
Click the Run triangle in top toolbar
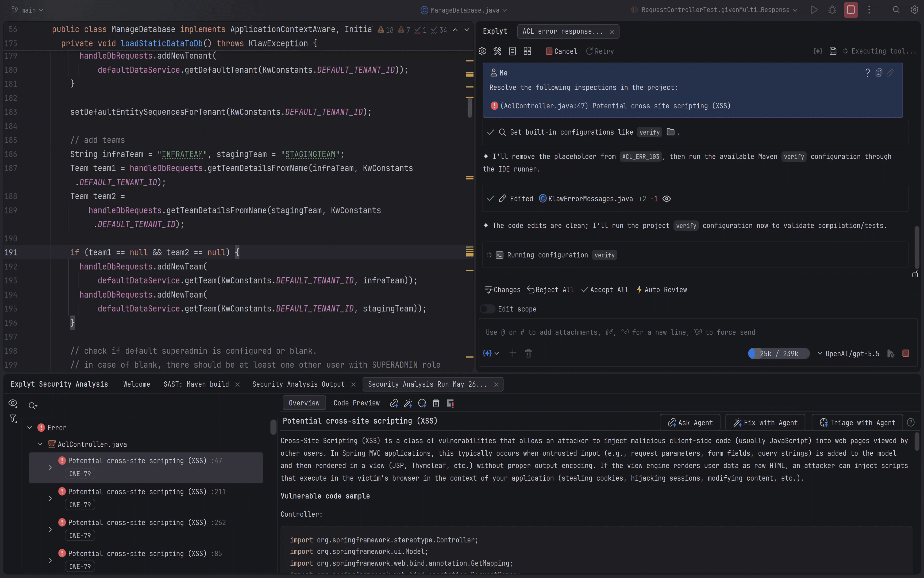pos(814,10)
